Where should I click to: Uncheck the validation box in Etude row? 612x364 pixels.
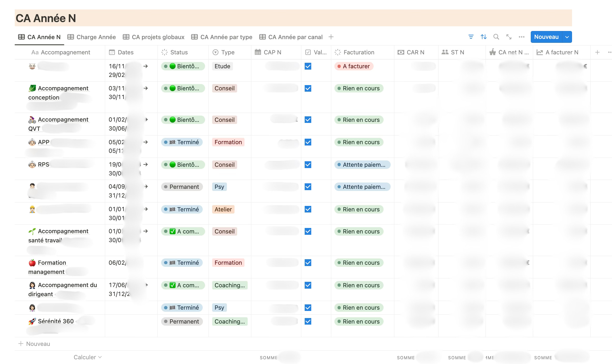coord(308,66)
